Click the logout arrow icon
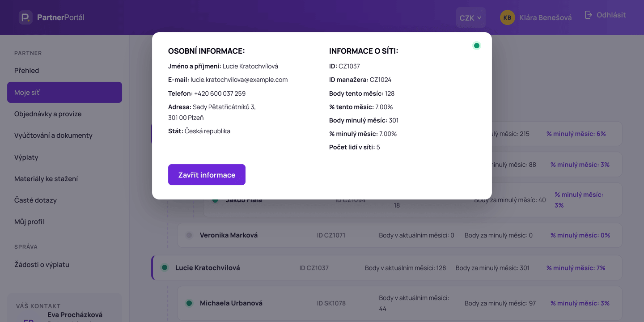The width and height of the screenshot is (644, 322). (589, 15)
